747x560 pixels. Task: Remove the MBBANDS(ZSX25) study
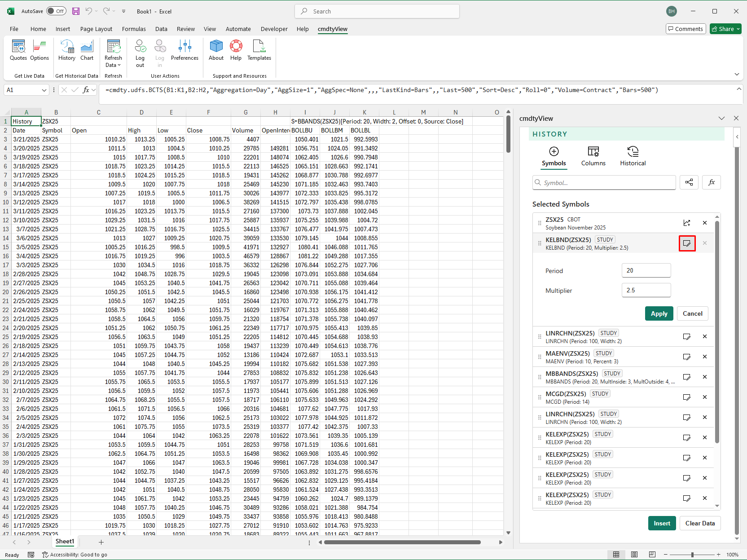[705, 377]
